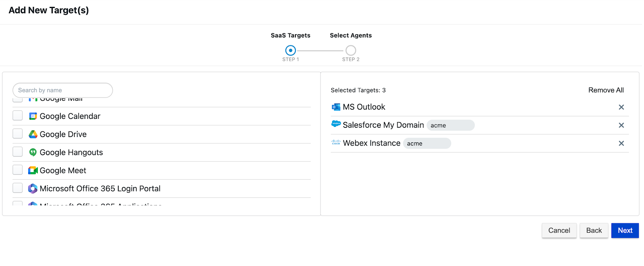Check the Google Drive checkbox
This screenshot has height=266, width=644.
point(18,134)
